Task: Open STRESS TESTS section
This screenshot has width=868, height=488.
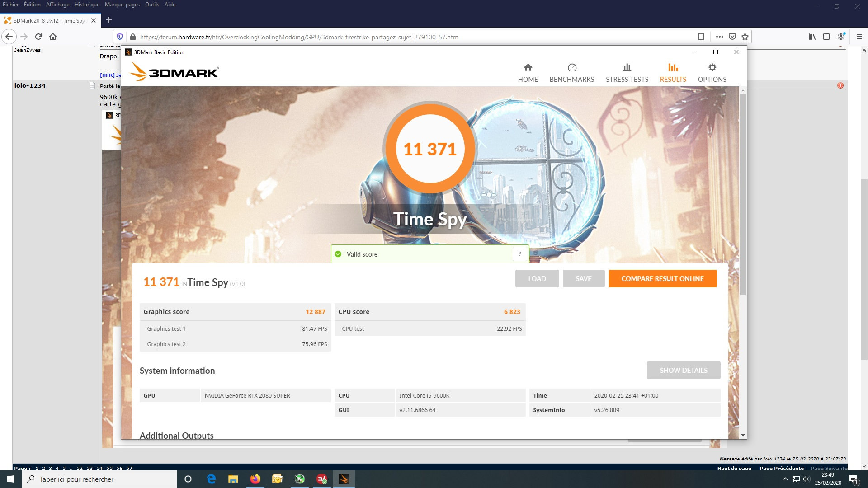Action: (627, 73)
